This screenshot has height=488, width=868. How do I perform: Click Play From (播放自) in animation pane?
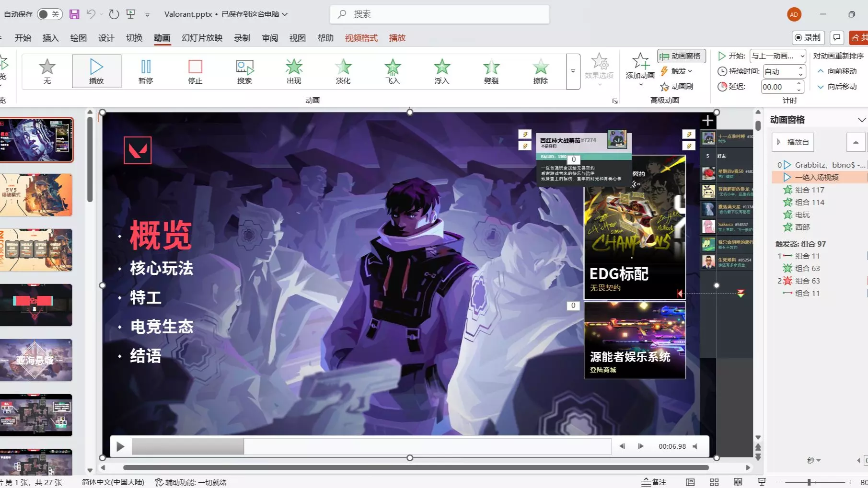pyautogui.click(x=793, y=142)
